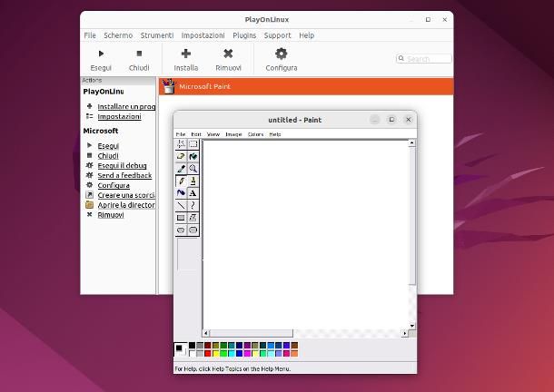
Task: Click the Send a feedback link
Action: [124, 175]
